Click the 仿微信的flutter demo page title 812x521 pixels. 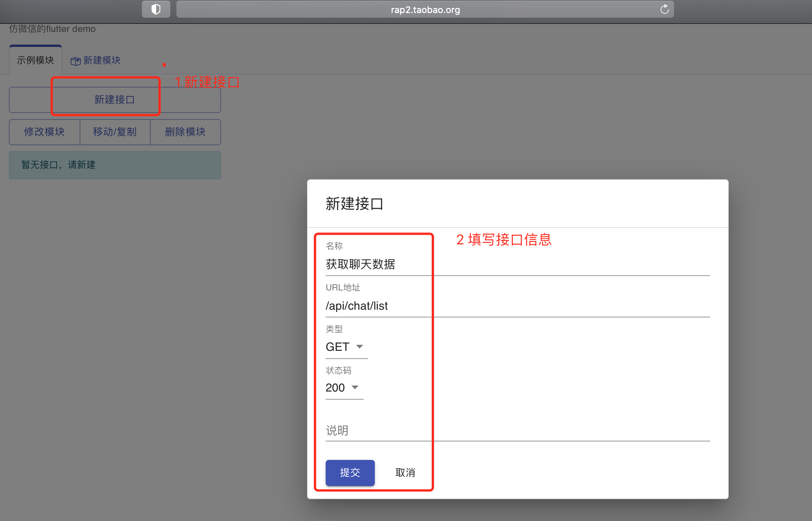click(x=52, y=29)
